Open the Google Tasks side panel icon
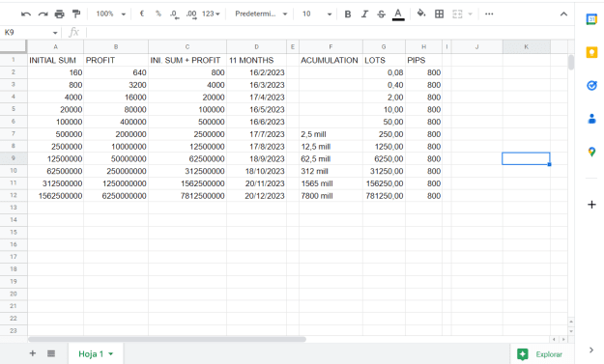 (591, 85)
